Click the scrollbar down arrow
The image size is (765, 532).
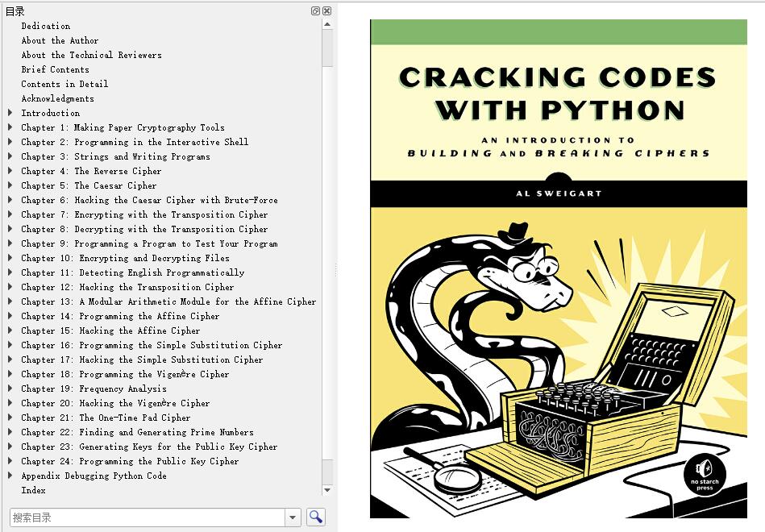coord(327,490)
